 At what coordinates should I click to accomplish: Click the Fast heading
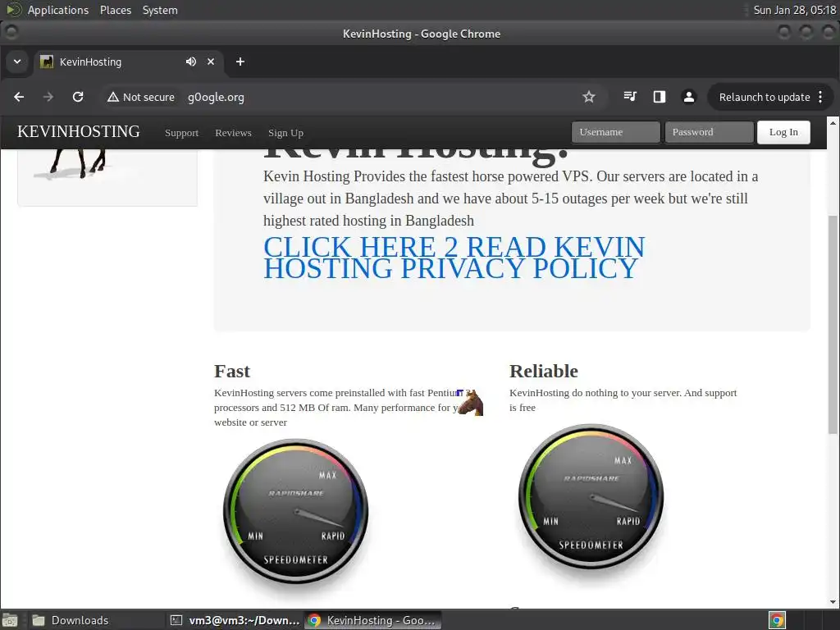click(232, 371)
